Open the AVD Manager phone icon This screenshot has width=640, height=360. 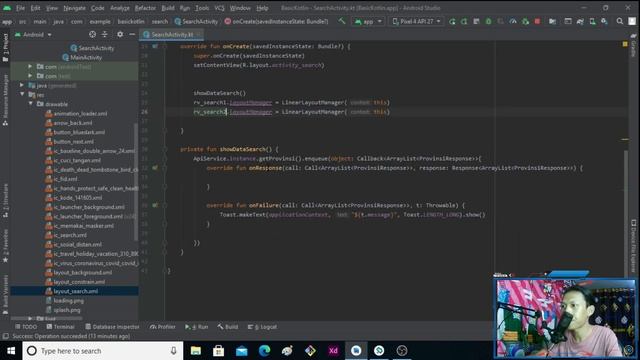pos(592,21)
